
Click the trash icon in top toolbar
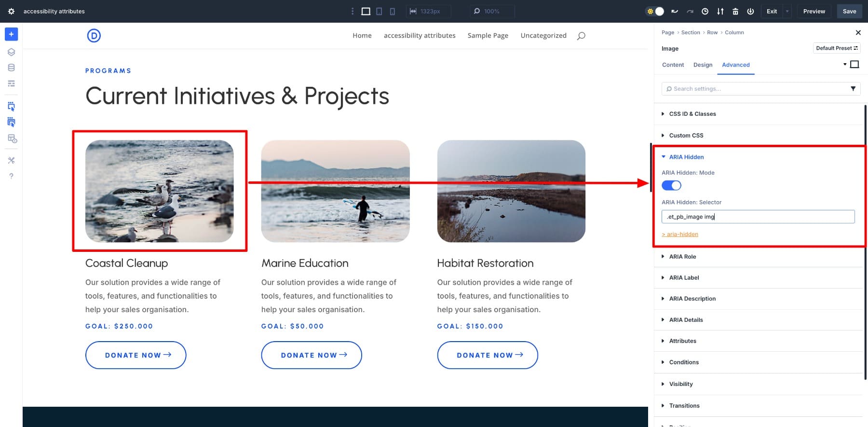(x=735, y=11)
